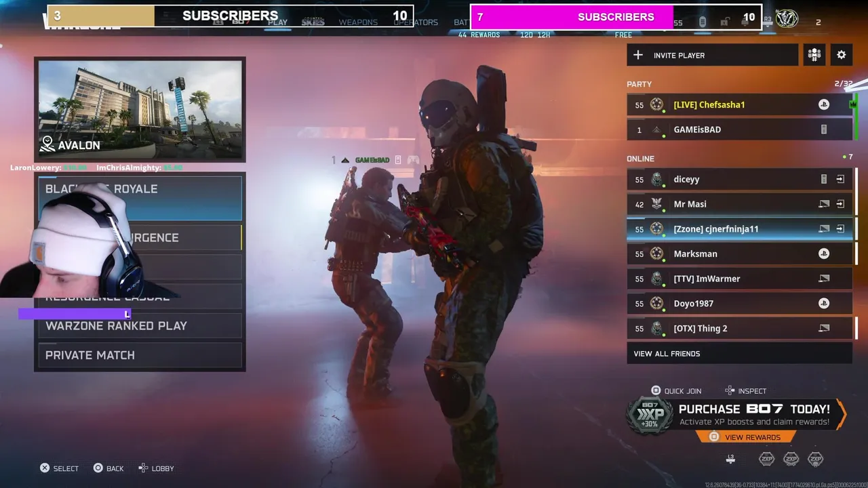This screenshot has height=488, width=868.
Task: Click the Select prompt at bottom
Action: 59,468
